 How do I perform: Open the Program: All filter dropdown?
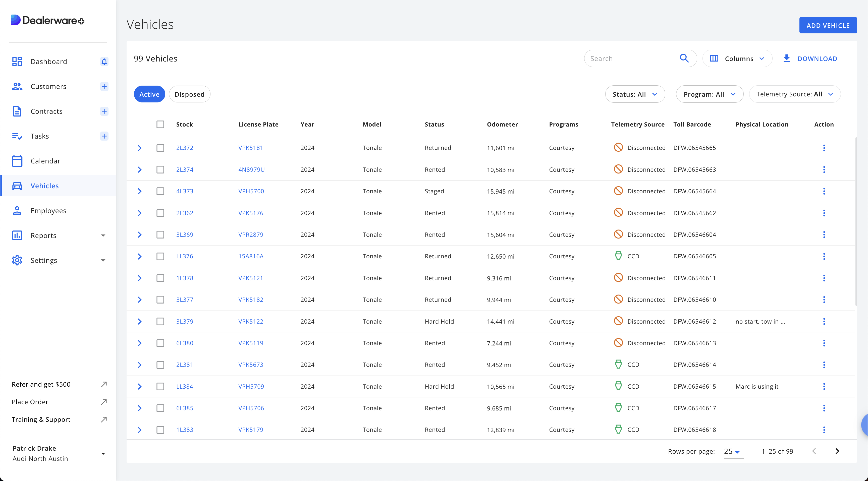[x=709, y=94]
